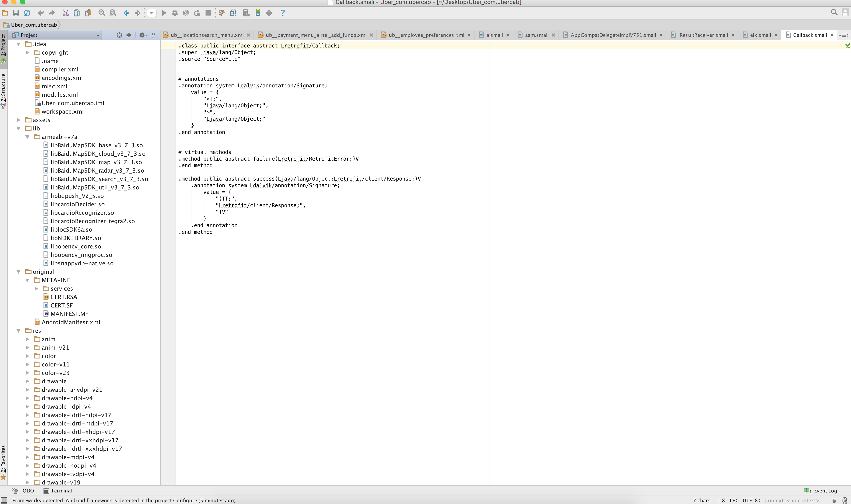Open Project Structure icon

point(233,13)
